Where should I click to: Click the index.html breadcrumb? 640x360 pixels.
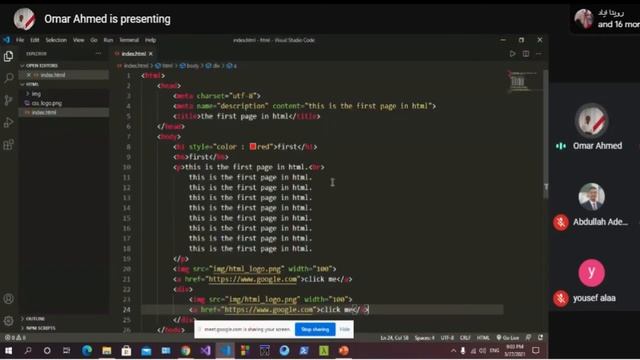tap(133, 66)
